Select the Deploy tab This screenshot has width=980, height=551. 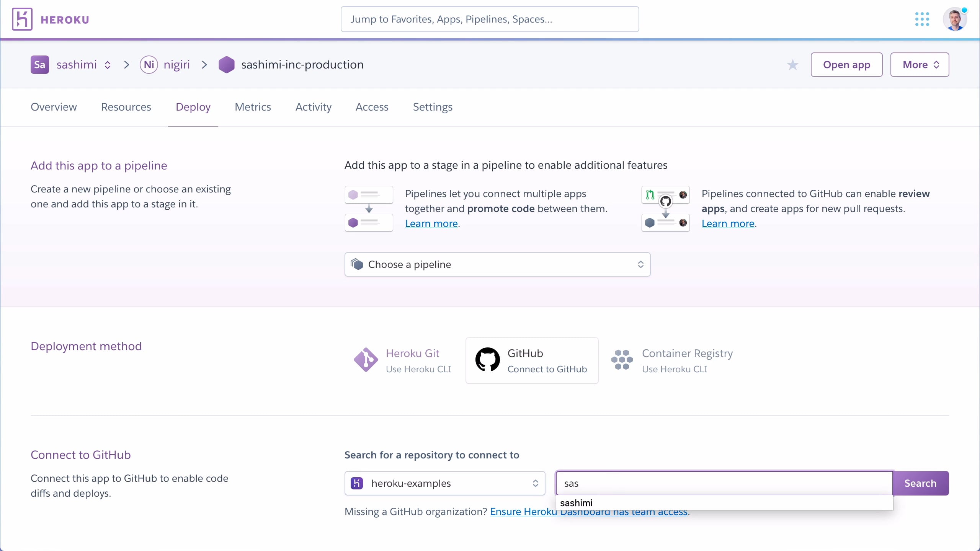click(193, 107)
